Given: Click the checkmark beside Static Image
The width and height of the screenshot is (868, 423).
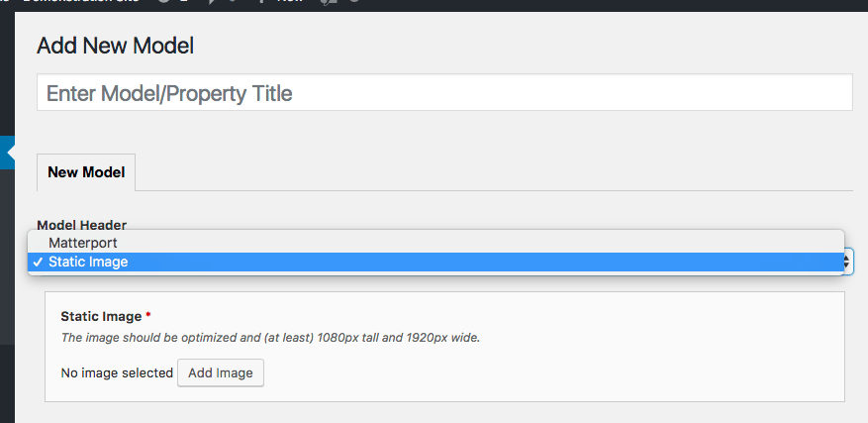Looking at the screenshot, I should point(38,262).
